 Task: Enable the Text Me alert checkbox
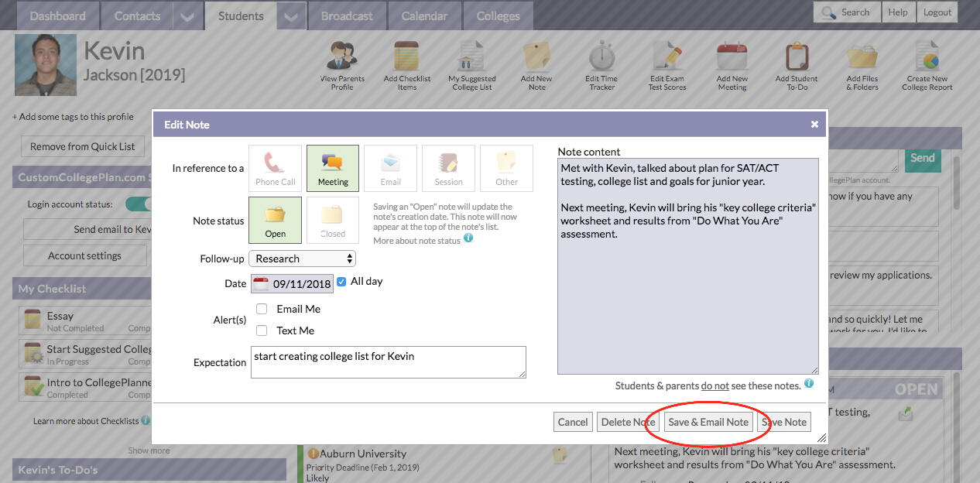[262, 331]
